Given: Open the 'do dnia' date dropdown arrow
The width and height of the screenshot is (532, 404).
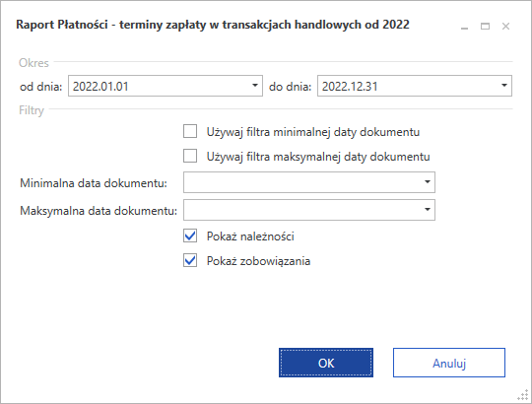Looking at the screenshot, I should pos(504,86).
